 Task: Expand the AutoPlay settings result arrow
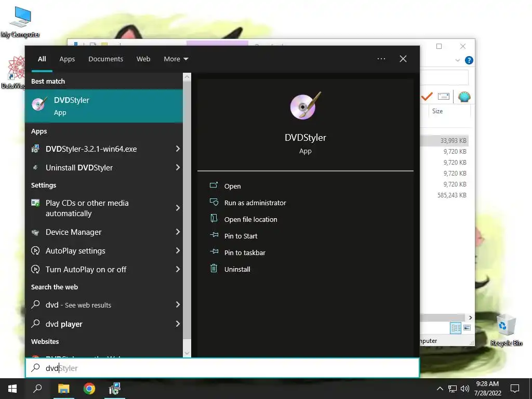(x=178, y=250)
